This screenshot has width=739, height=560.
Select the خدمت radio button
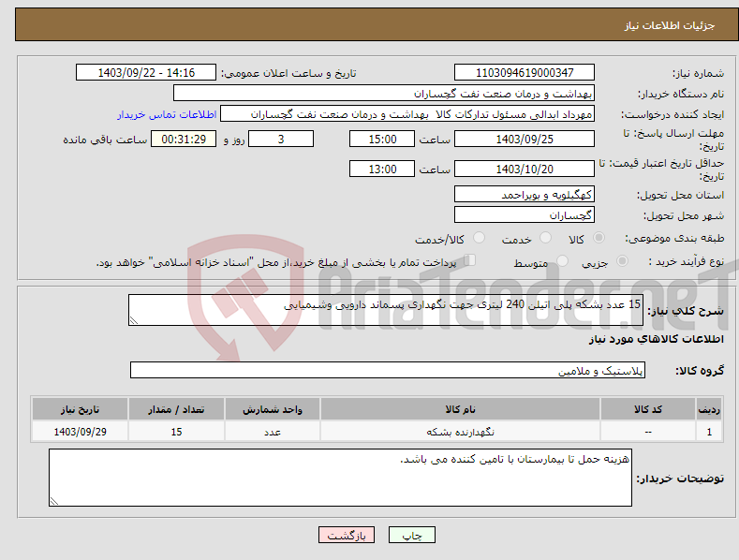pos(545,238)
